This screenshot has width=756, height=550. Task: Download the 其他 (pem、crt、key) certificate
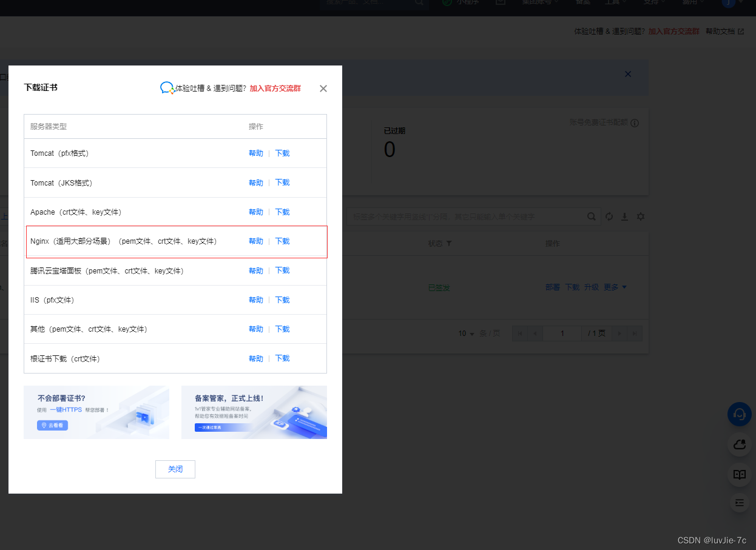pyautogui.click(x=282, y=329)
